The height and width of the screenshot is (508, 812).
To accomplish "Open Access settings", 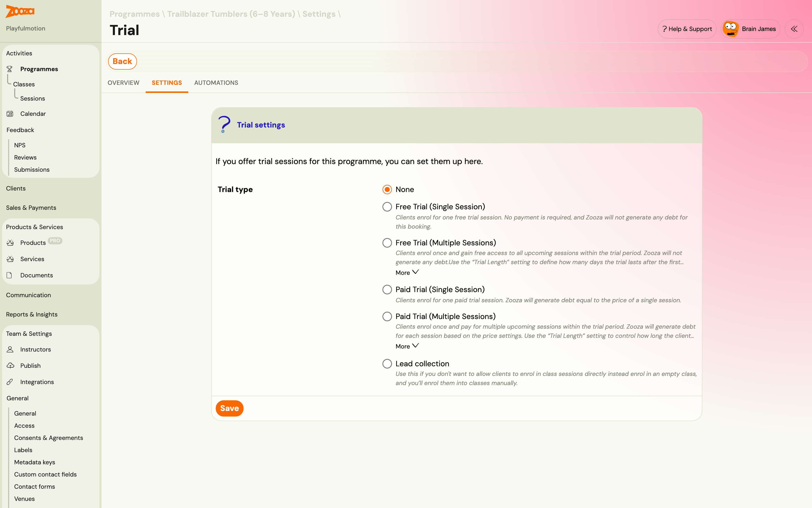I will click(24, 426).
